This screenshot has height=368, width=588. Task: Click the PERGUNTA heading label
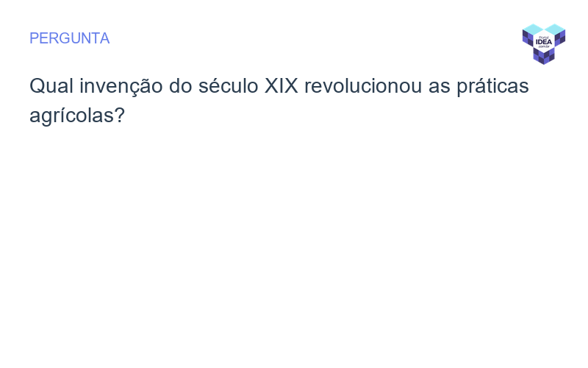(x=69, y=38)
